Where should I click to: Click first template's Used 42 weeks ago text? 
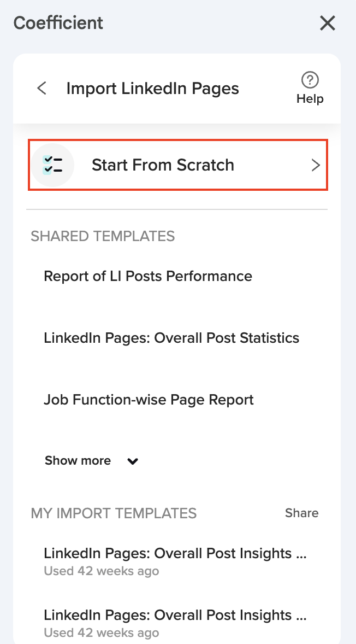click(x=102, y=571)
